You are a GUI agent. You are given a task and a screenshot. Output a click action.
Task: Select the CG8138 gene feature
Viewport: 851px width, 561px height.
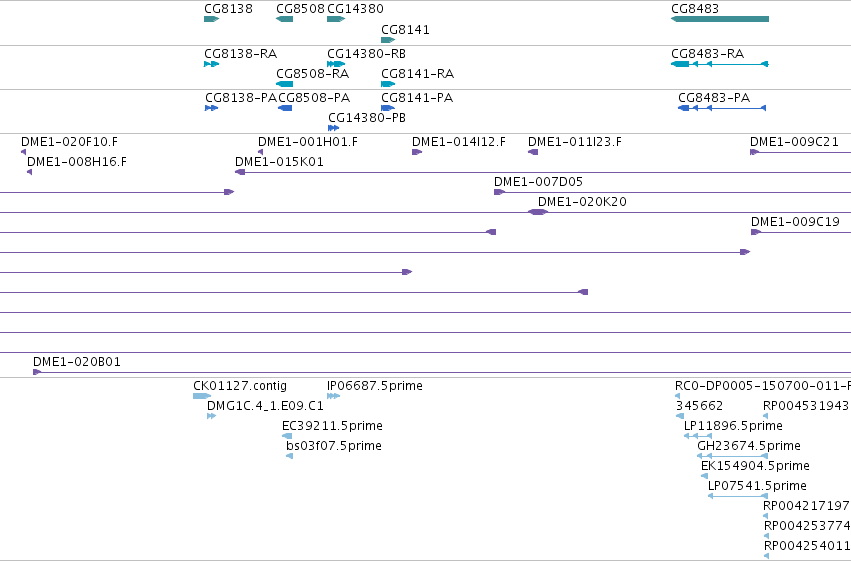(212, 19)
